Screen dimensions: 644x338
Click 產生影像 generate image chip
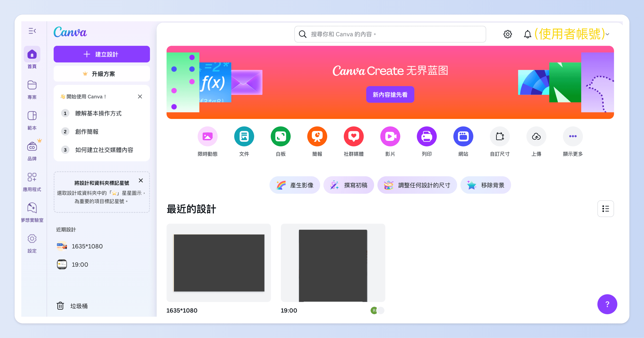coord(295,185)
